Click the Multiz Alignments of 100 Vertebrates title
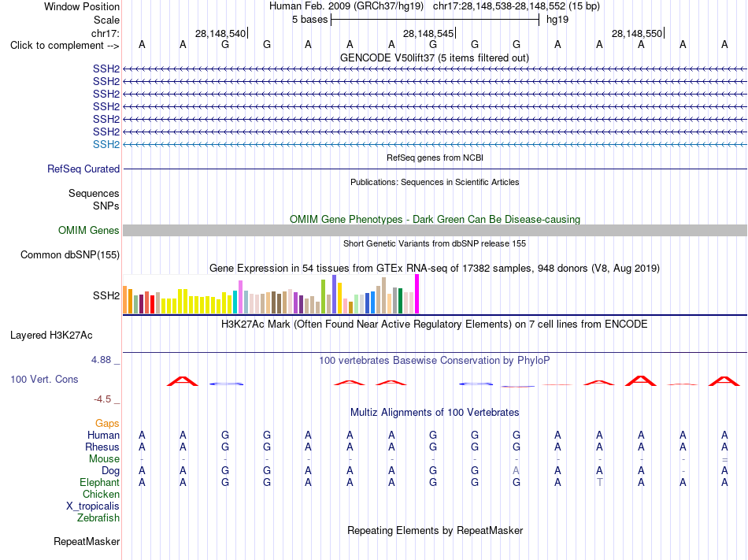Viewport: 748px width, 560px height. coord(435,412)
